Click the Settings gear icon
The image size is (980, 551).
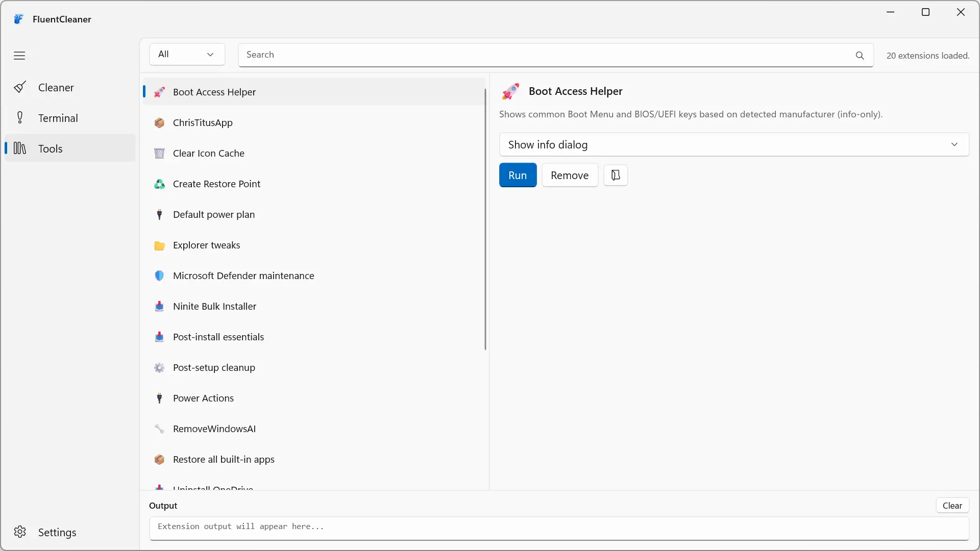[x=20, y=532]
